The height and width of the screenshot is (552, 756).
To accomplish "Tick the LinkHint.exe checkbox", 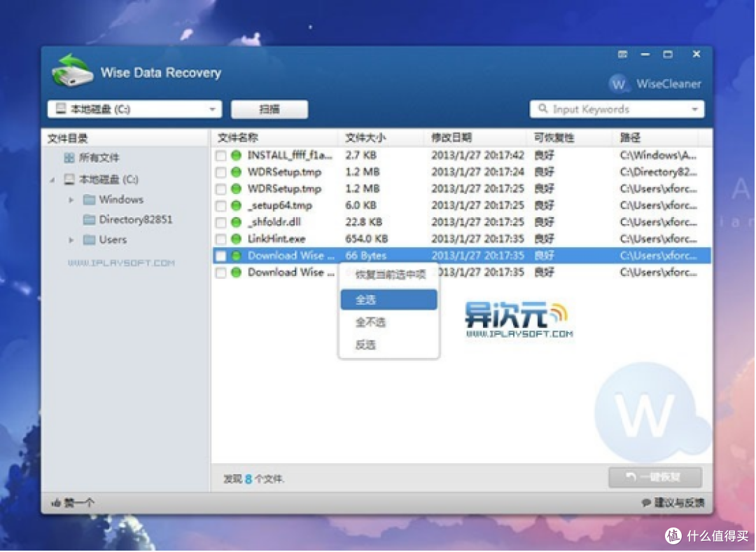I will 220,240.
